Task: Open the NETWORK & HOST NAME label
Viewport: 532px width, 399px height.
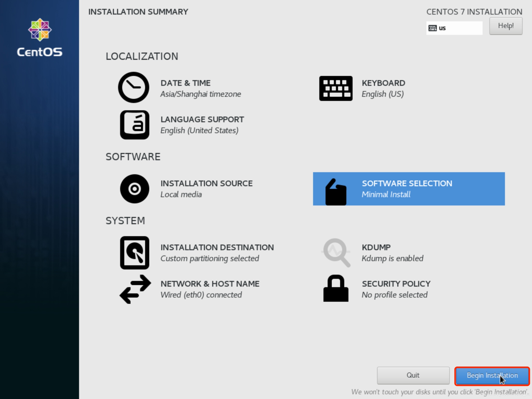Action: (210, 284)
